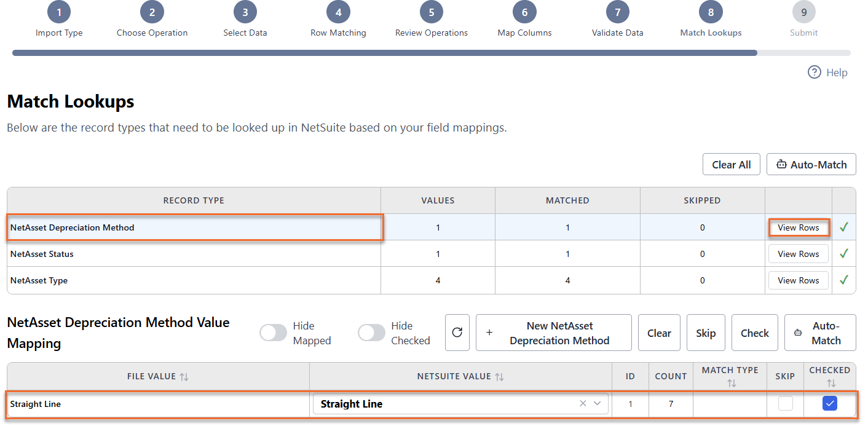This screenshot has height=426, width=868.
Task: Click the Straight Line file value cell
Action: pyautogui.click(x=158, y=404)
